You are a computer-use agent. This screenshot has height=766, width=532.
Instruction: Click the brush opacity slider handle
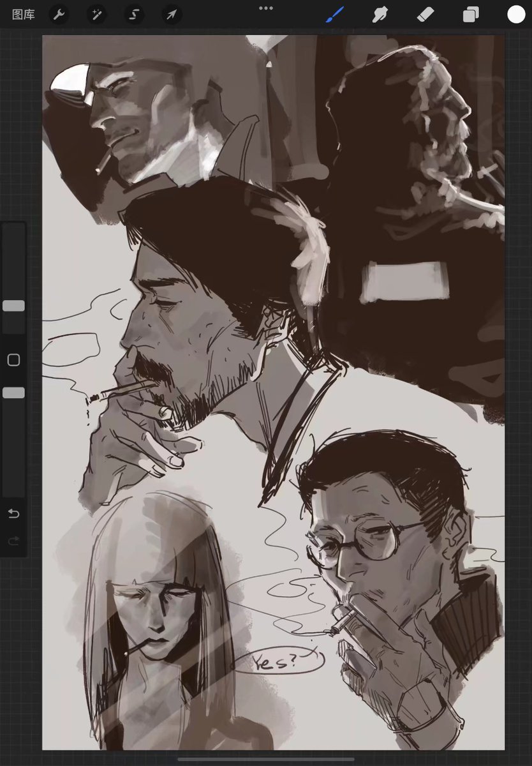point(13,393)
